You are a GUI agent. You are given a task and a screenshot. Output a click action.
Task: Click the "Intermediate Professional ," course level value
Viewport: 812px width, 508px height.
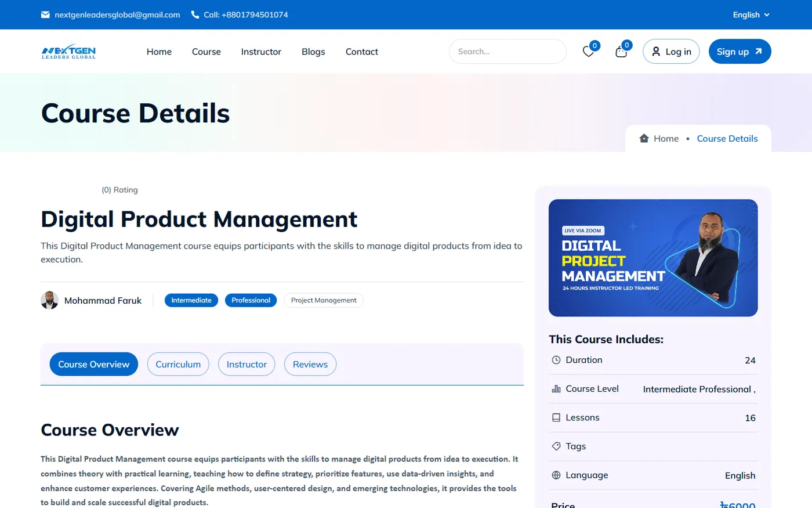pos(699,390)
